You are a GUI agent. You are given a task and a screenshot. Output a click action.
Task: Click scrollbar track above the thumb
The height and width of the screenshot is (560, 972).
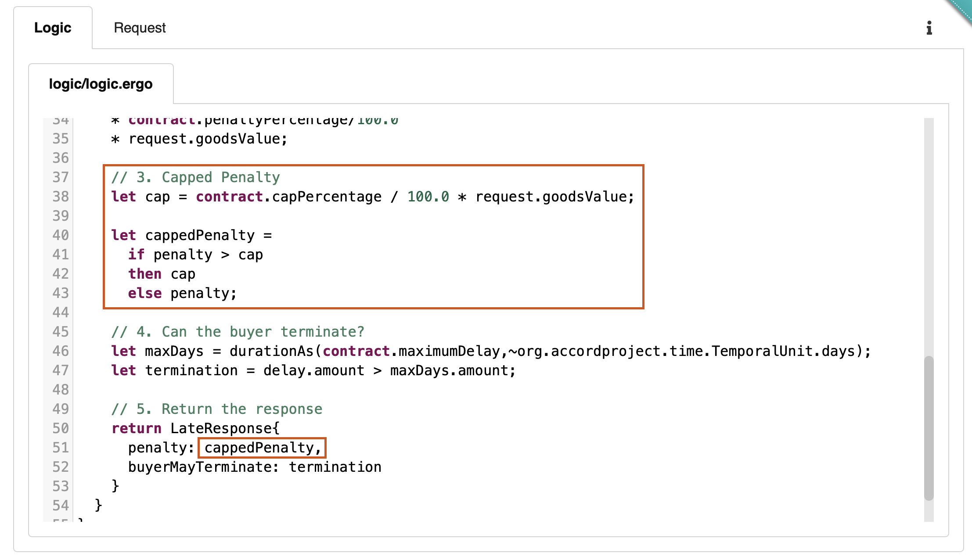click(929, 237)
